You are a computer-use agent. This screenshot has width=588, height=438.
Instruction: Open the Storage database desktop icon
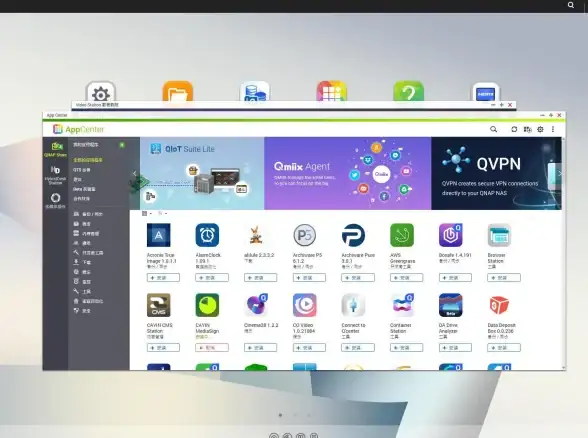(255, 92)
